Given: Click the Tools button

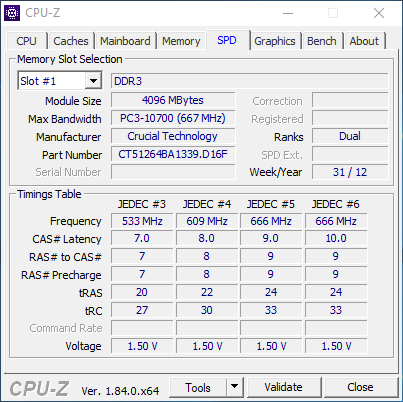Looking at the screenshot, I should pyautogui.click(x=198, y=388).
